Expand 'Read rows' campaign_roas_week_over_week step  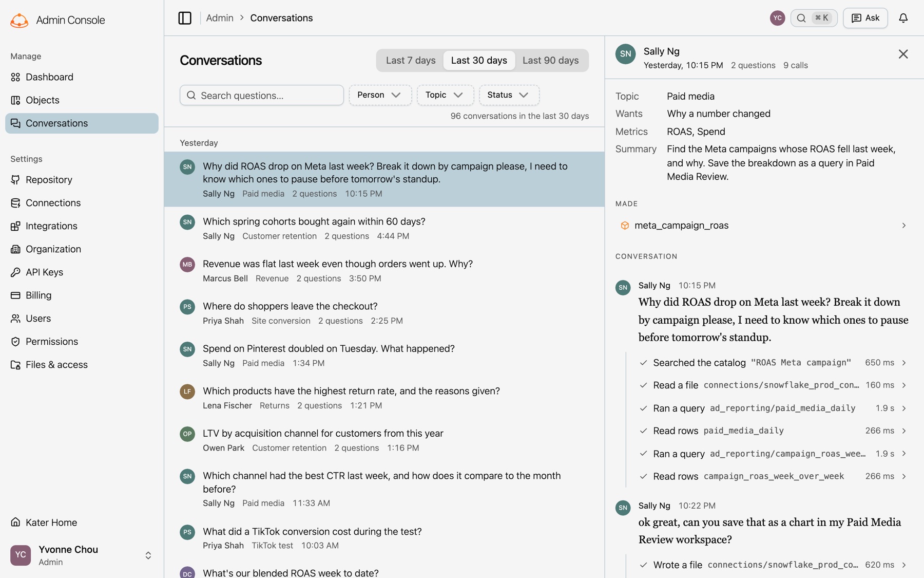pos(903,476)
